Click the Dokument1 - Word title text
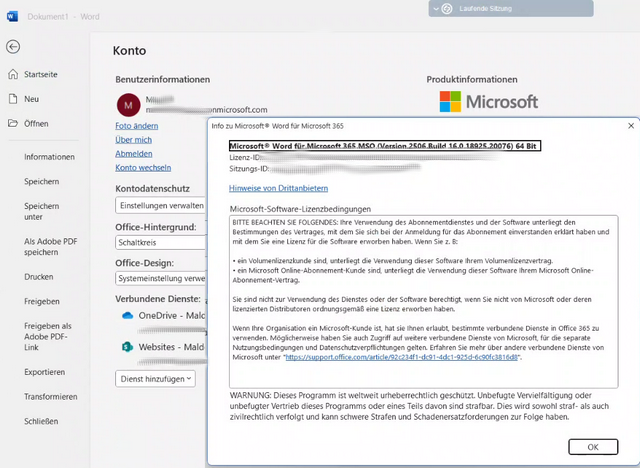Image resolution: width=640 pixels, height=468 pixels. pos(63,16)
